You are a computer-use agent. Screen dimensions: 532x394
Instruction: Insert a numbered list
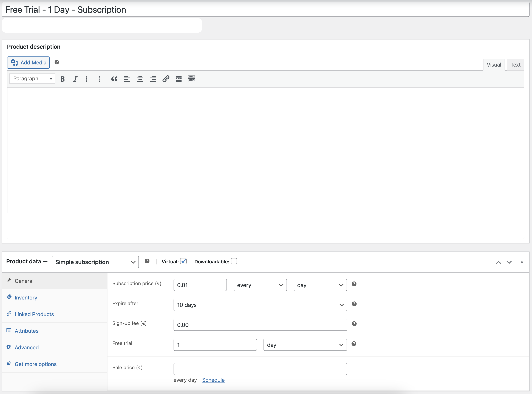coord(101,79)
